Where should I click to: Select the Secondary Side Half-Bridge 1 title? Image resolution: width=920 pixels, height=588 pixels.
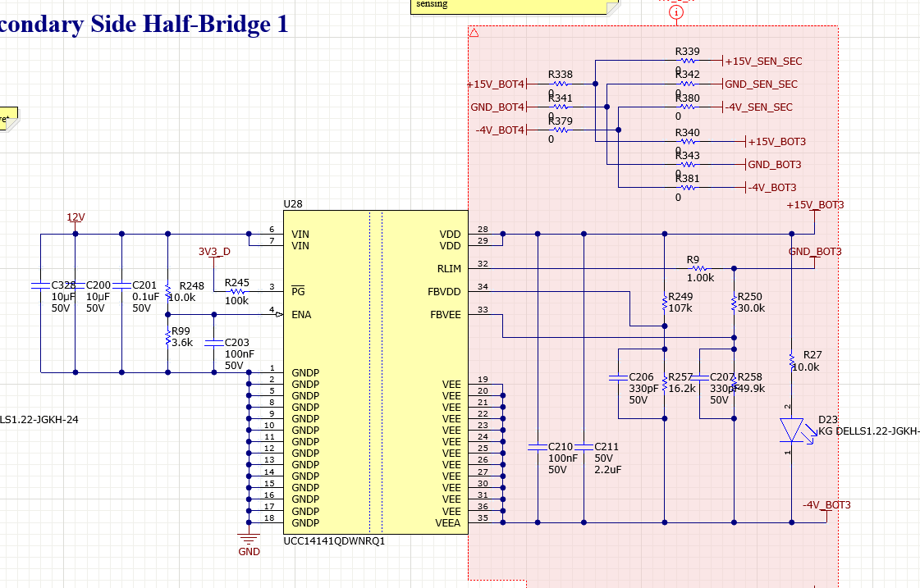(x=144, y=24)
